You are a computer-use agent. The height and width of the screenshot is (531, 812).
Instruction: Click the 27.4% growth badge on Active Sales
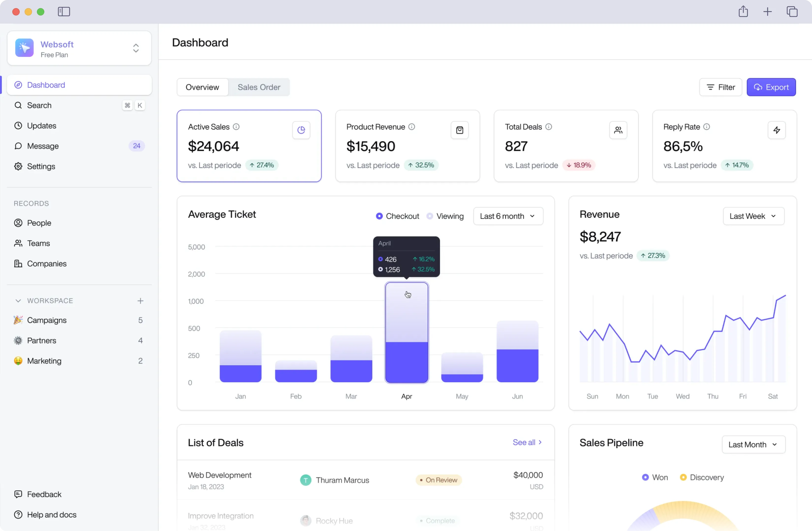(x=262, y=165)
